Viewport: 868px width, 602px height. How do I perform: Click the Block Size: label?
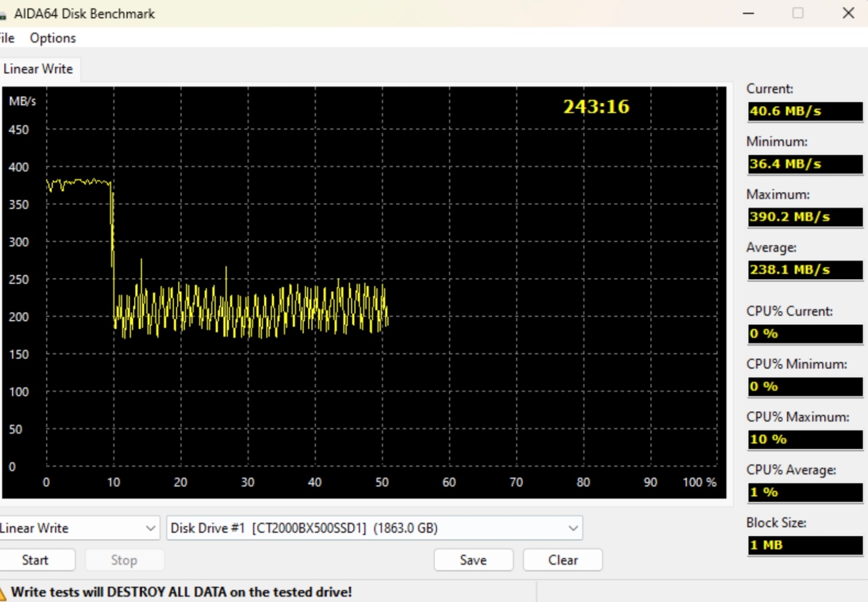pos(776,523)
